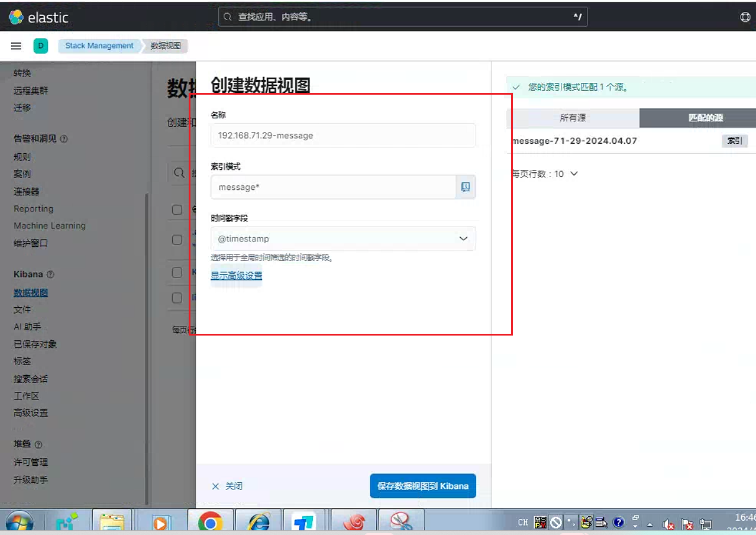Click the help icon beside 堆叠 heading
The image size is (756, 535).
tap(38, 444)
